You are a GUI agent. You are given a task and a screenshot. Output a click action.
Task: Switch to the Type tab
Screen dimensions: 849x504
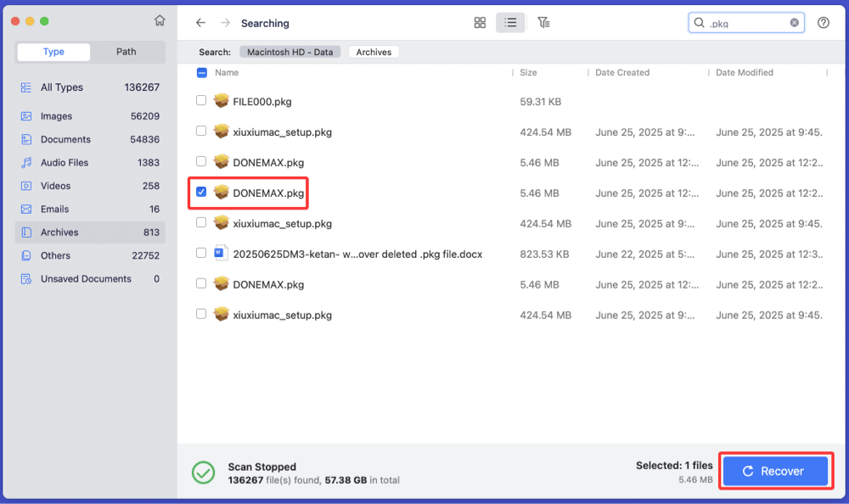[x=53, y=52]
